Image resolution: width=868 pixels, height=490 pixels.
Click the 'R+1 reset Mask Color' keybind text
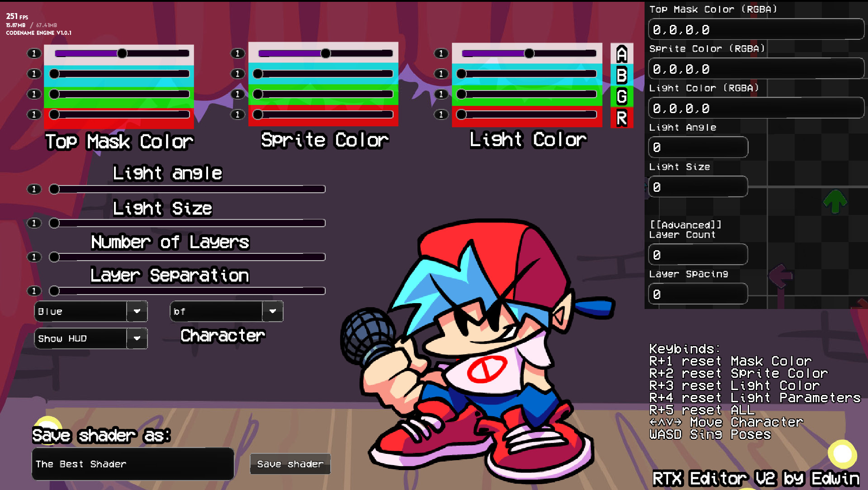(730, 361)
